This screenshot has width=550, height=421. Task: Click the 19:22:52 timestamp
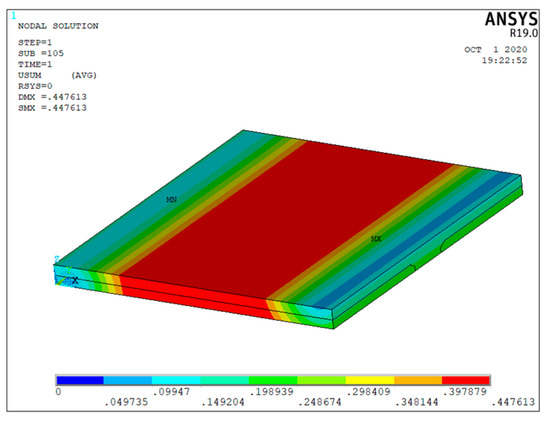[x=504, y=60]
